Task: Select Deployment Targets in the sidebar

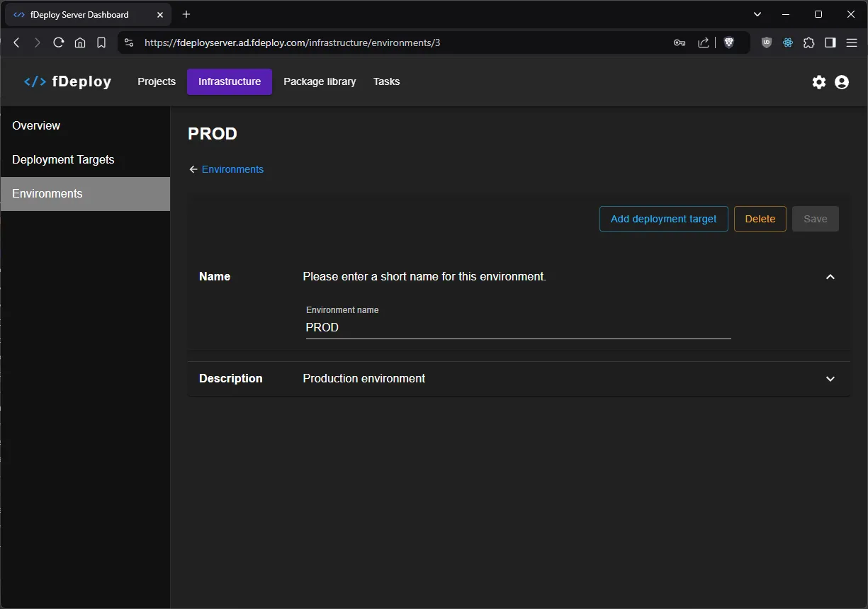Action: 63,159
